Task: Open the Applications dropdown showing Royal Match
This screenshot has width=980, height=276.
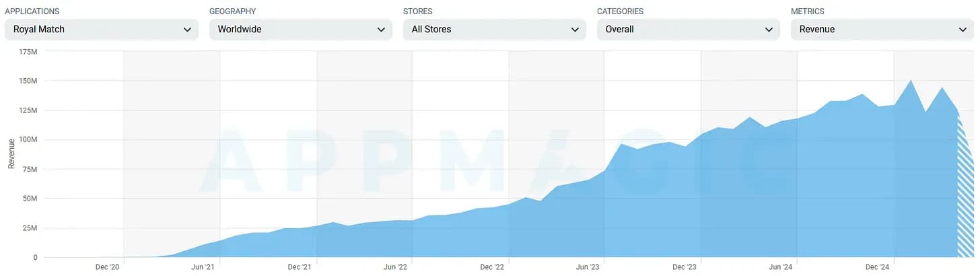Action: pos(101,30)
